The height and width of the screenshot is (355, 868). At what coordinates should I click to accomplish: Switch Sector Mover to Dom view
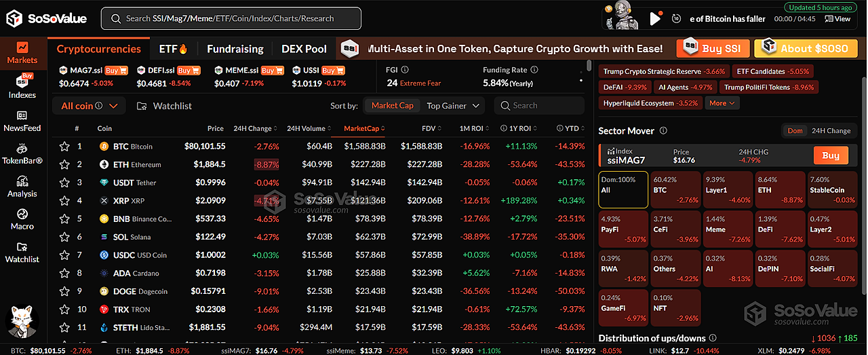(x=795, y=131)
